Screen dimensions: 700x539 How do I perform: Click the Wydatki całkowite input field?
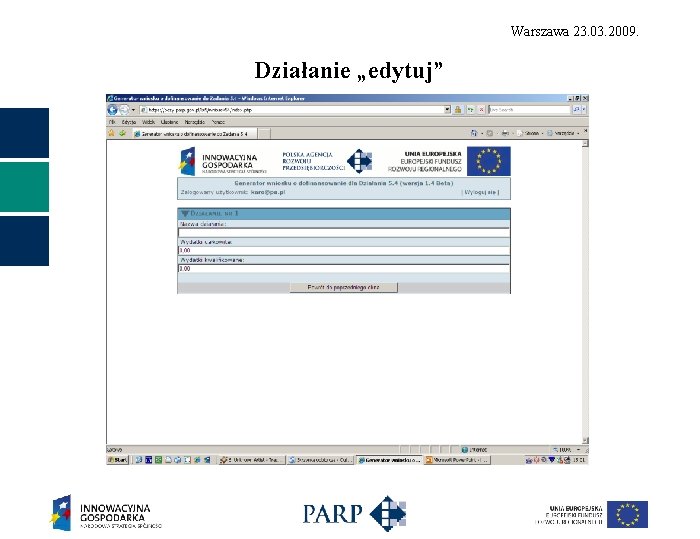[344, 251]
